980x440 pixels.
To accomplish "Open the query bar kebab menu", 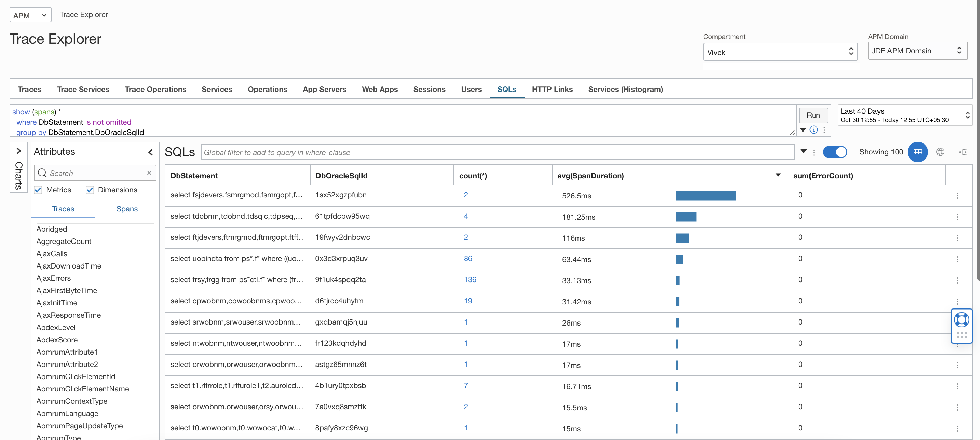I will pyautogui.click(x=824, y=130).
